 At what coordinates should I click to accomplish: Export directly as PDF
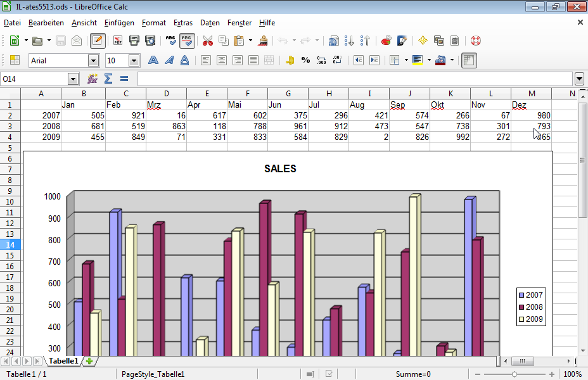pyautogui.click(x=118, y=41)
